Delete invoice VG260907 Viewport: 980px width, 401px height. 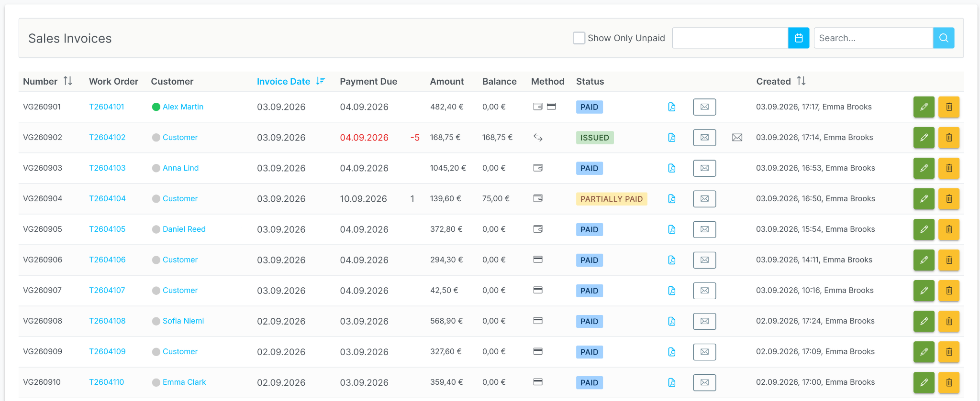(x=949, y=291)
